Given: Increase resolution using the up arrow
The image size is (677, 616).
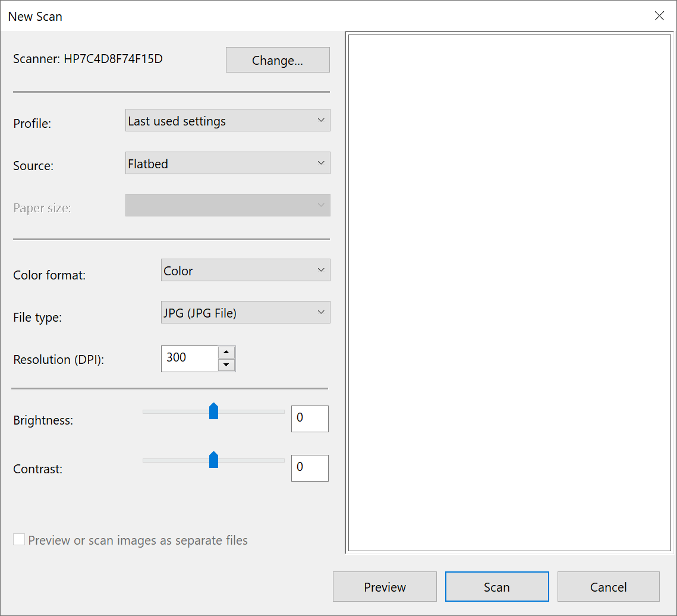Looking at the screenshot, I should pyautogui.click(x=226, y=352).
